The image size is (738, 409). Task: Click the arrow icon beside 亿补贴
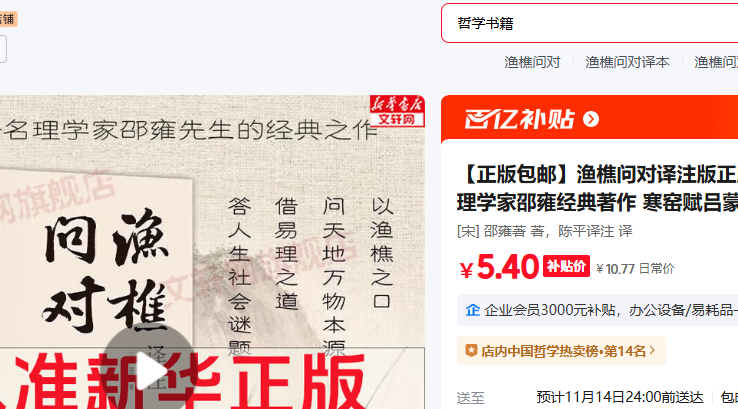point(591,120)
